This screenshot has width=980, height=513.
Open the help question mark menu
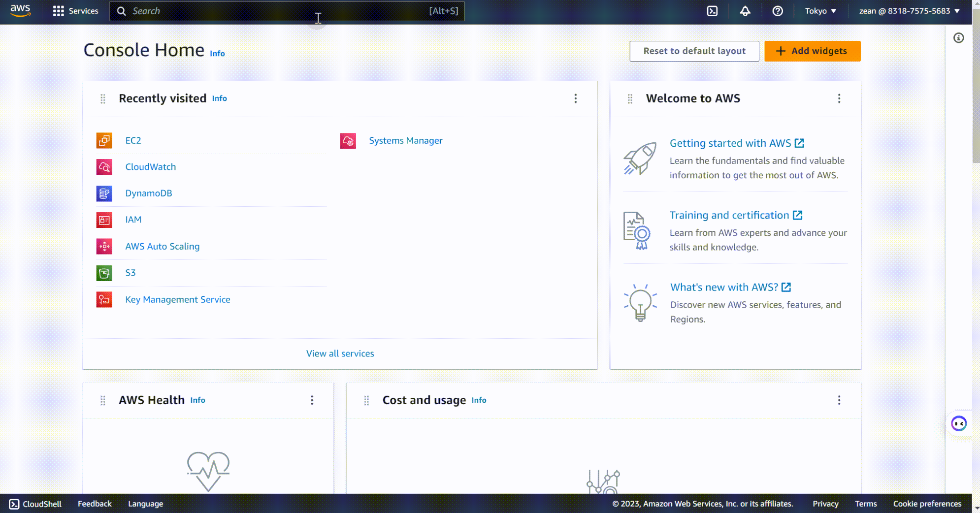click(x=778, y=11)
